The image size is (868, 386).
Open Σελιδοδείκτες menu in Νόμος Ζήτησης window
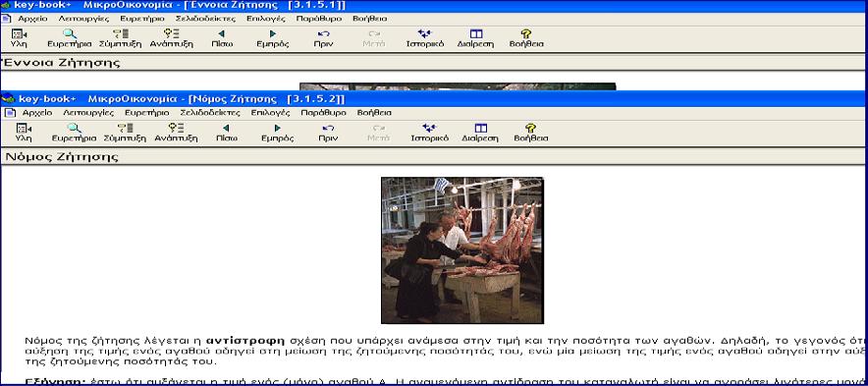(210, 112)
